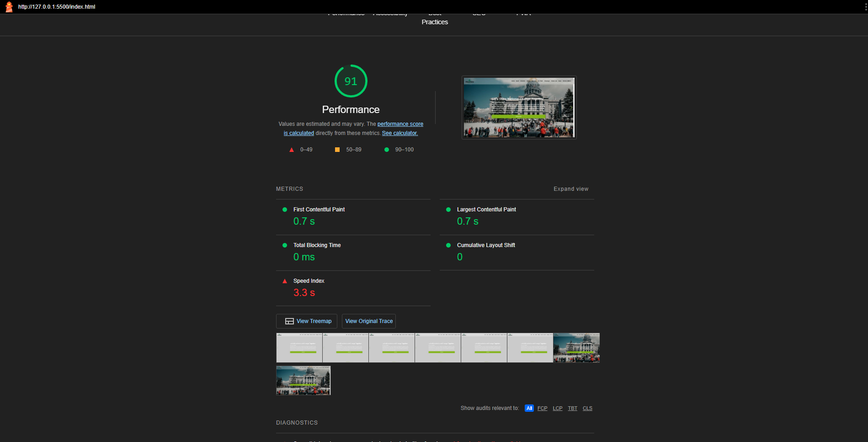Click the green dot beside Total Blocking Time
Image resolution: width=868 pixels, height=442 pixels.
click(x=285, y=245)
